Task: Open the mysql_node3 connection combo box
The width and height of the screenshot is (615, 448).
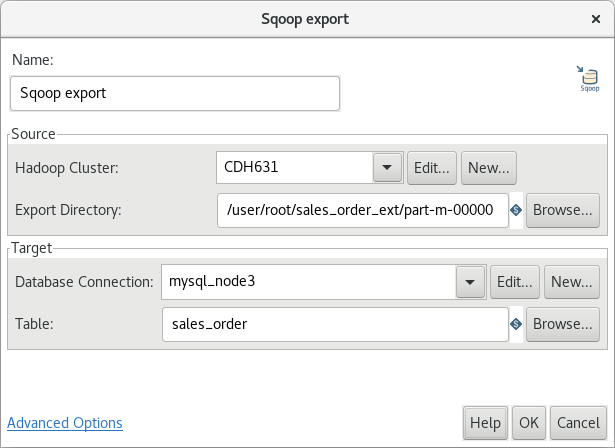Action: click(x=324, y=282)
